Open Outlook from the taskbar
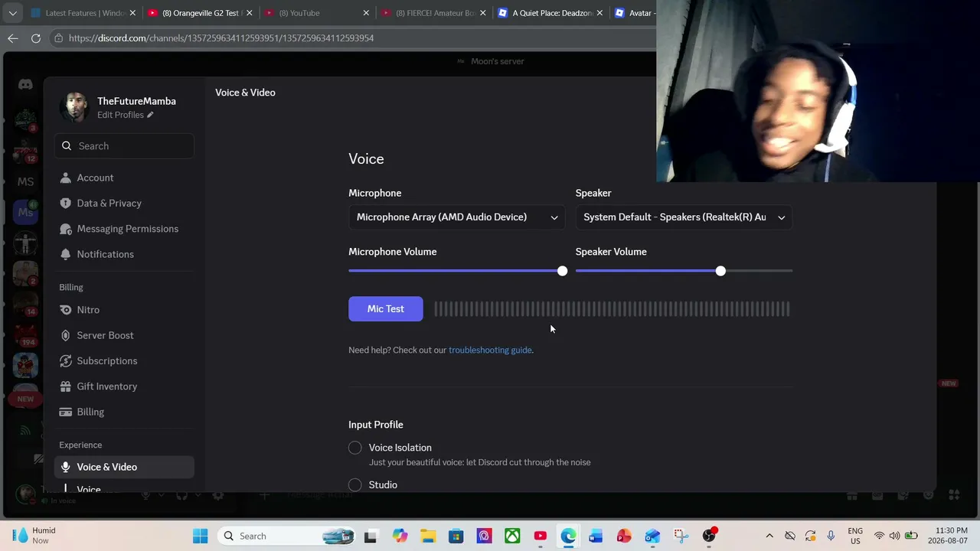 click(652, 536)
